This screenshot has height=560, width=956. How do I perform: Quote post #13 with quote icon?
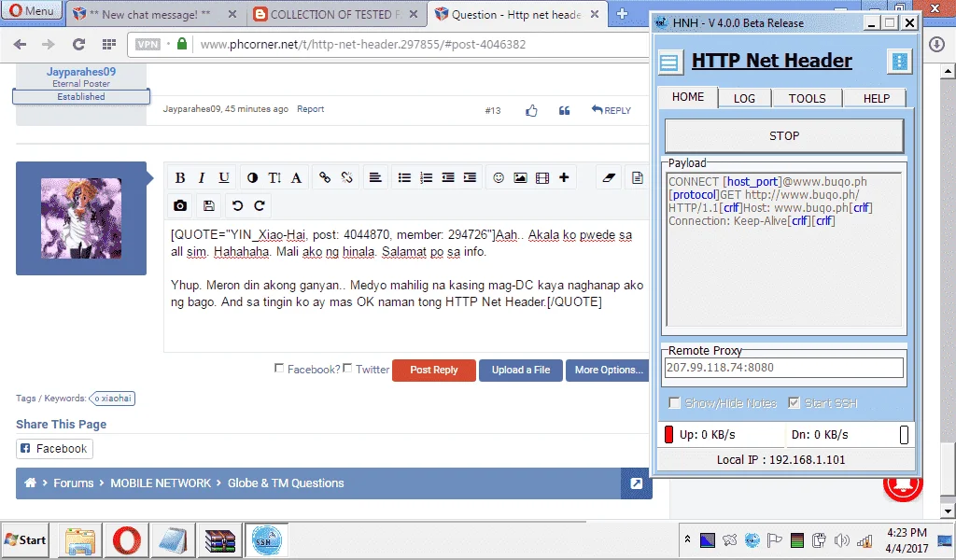[564, 110]
